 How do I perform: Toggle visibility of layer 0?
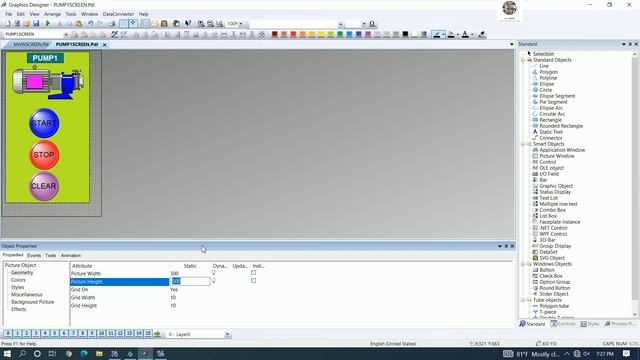click(8, 334)
